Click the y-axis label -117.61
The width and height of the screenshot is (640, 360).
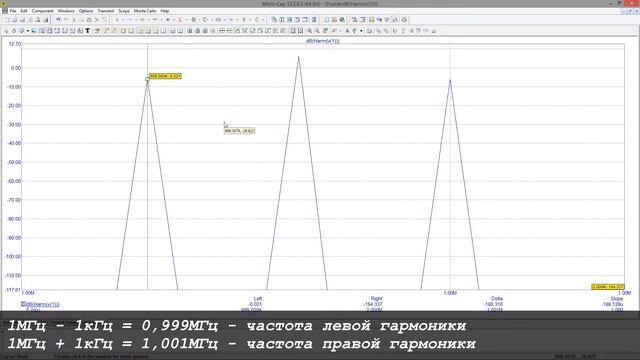pos(12,290)
